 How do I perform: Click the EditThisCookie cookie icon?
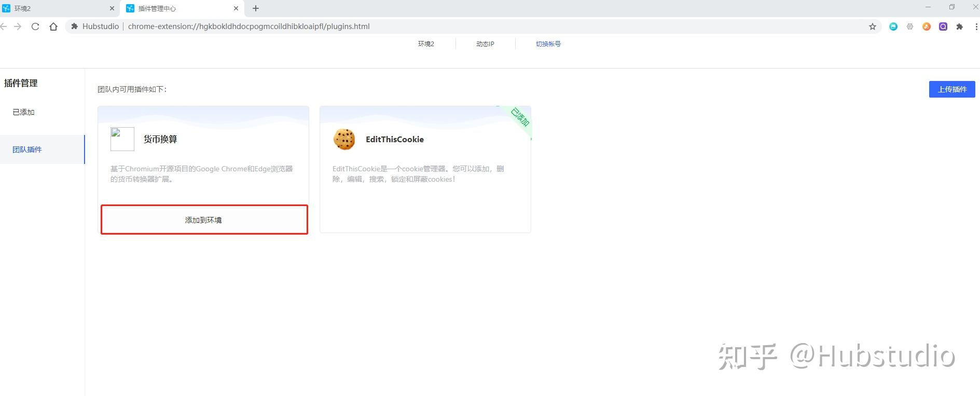[344, 139]
